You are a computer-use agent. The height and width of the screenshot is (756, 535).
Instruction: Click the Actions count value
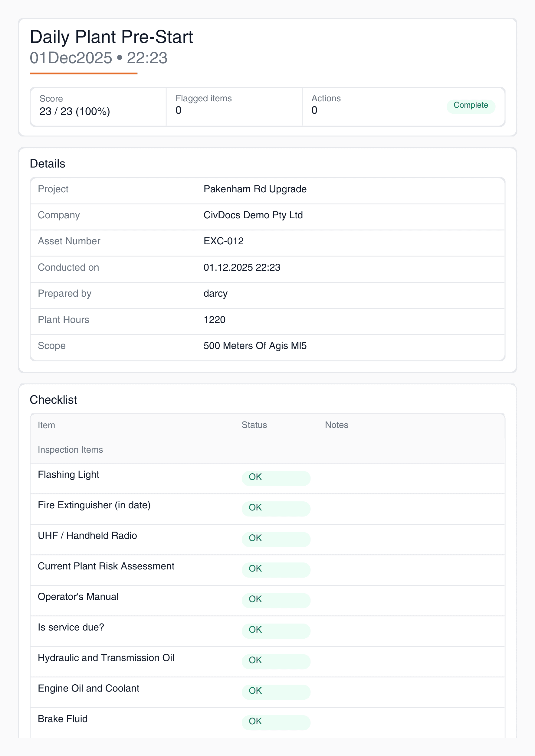point(314,110)
